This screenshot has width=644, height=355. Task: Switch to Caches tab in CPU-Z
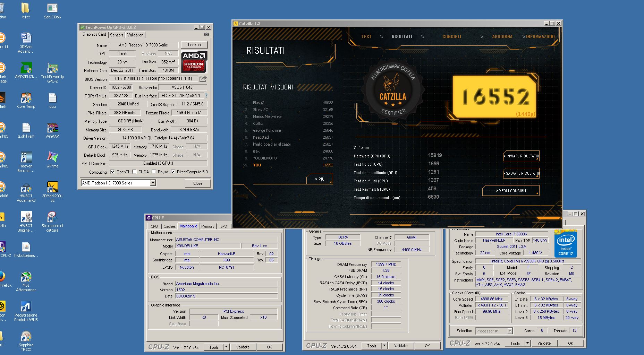[169, 226]
